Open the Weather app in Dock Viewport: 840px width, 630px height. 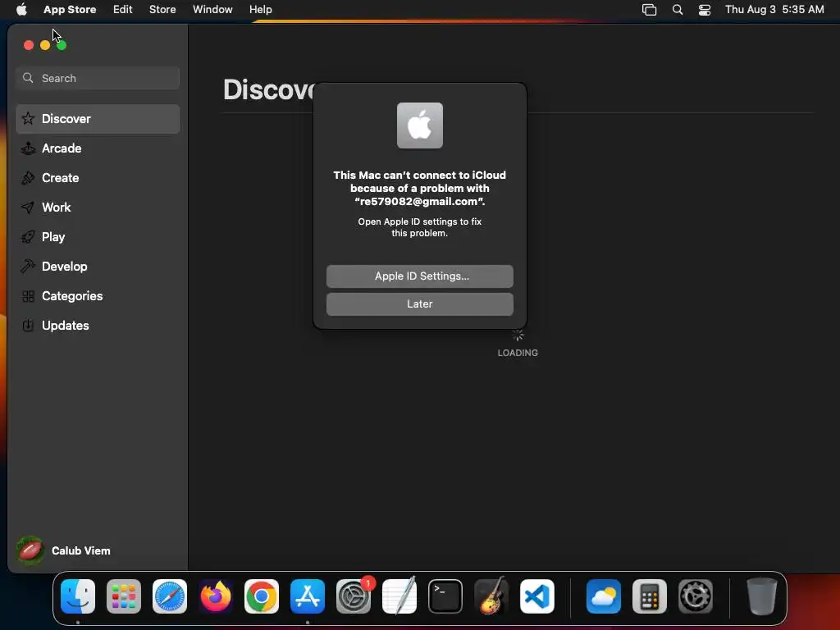pos(604,596)
